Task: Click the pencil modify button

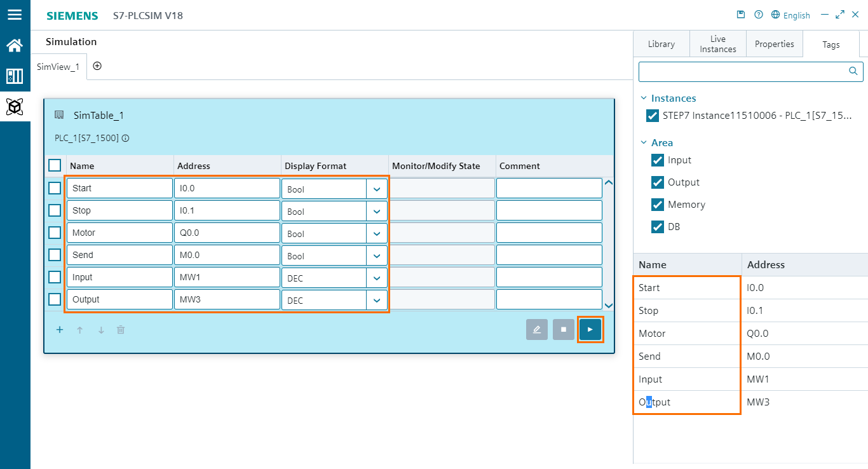Action: [537, 329]
